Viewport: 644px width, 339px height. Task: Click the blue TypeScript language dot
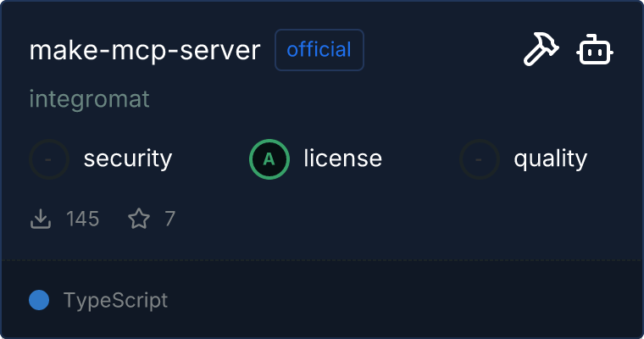pos(39,300)
